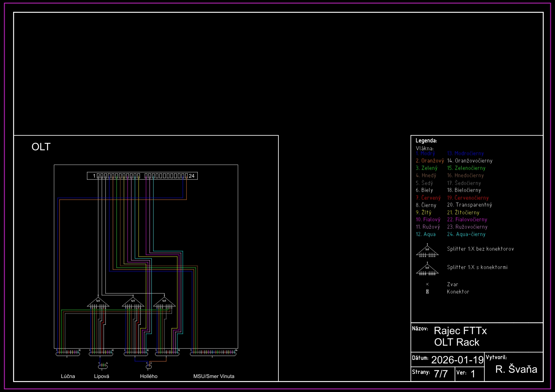Select the '12. Aqua' fiber color entry
This screenshot has width=555, height=392.
pyautogui.click(x=426, y=234)
